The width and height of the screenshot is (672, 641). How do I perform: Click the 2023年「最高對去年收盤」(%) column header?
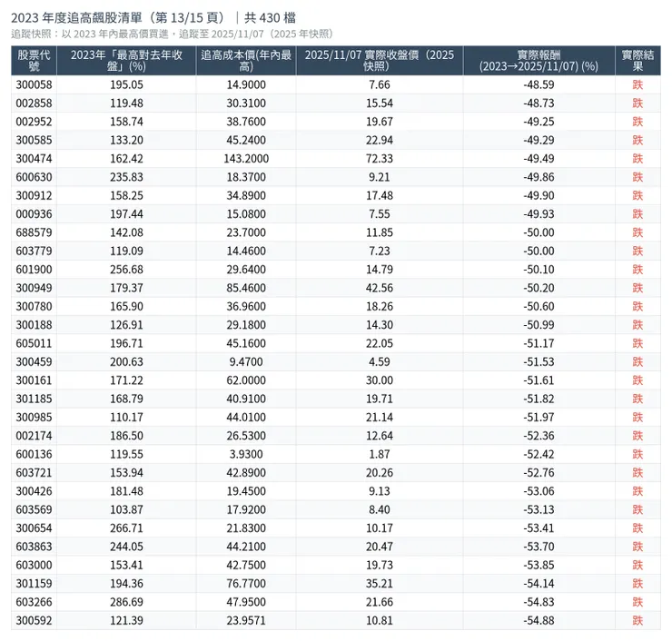[126, 61]
